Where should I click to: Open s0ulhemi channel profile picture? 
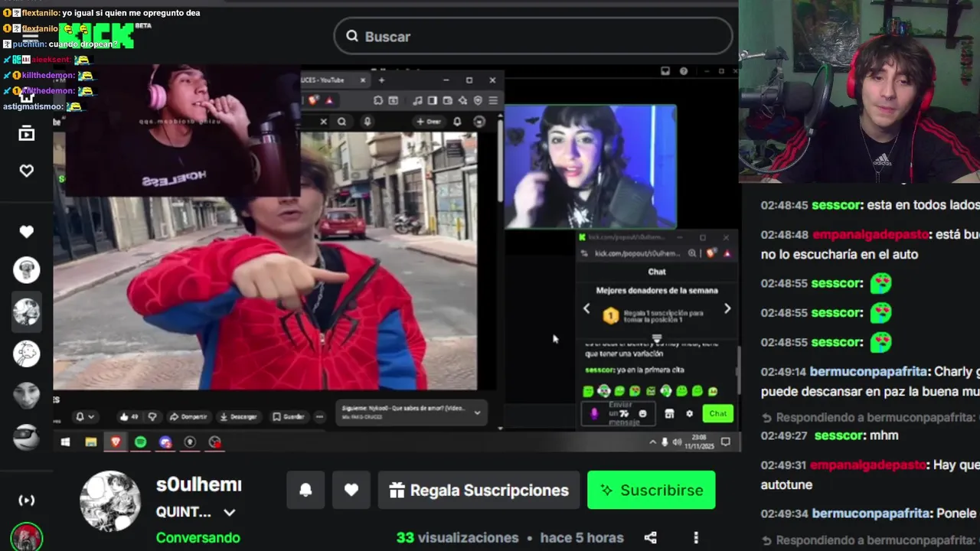(x=110, y=501)
